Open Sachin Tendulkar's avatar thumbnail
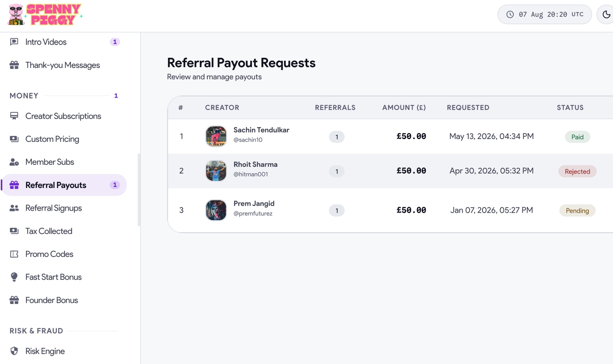This screenshot has width=613, height=364. (x=216, y=136)
